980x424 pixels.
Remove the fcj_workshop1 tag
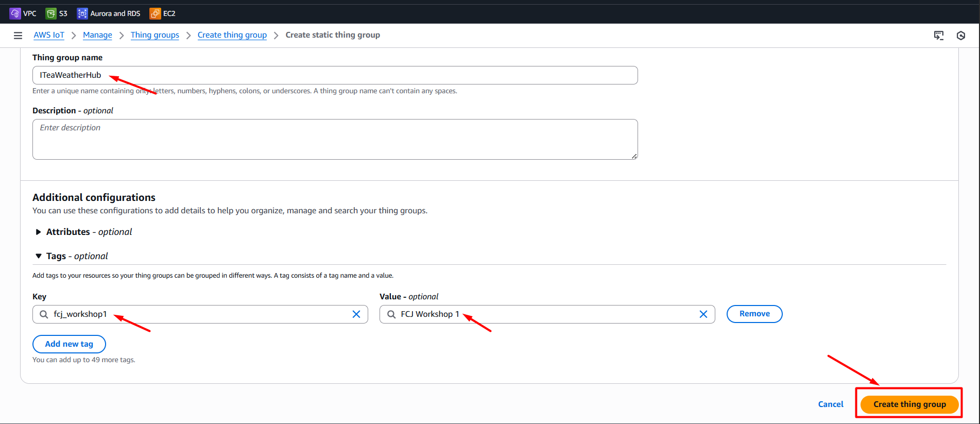point(754,314)
